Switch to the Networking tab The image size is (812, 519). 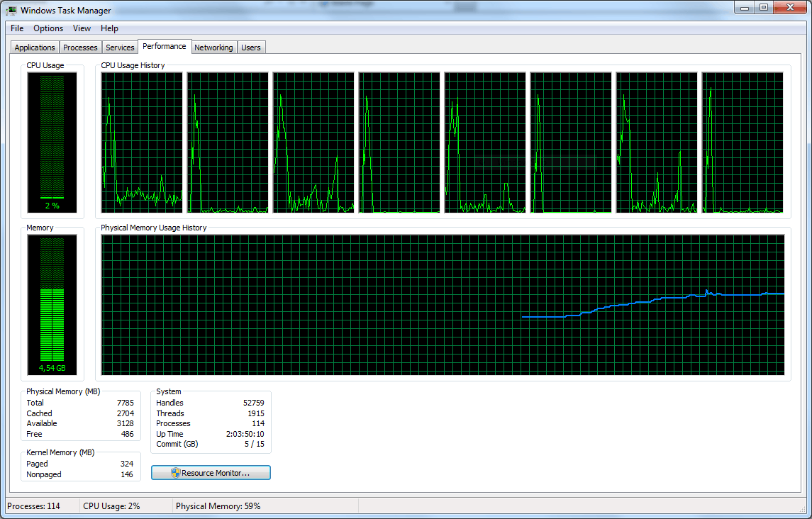pos(213,48)
